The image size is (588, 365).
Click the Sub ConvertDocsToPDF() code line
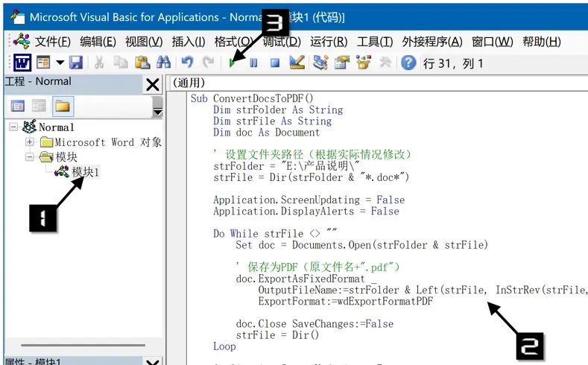[x=252, y=98]
